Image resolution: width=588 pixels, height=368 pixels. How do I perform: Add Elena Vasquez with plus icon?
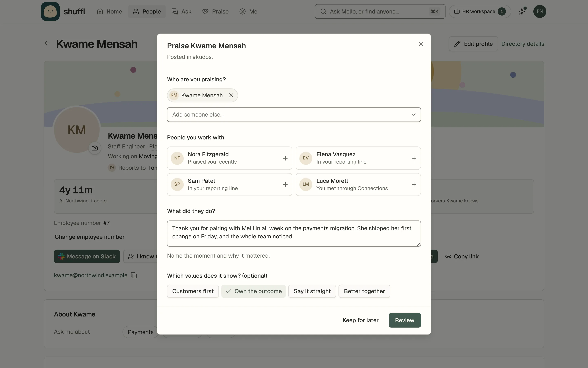[x=414, y=158]
